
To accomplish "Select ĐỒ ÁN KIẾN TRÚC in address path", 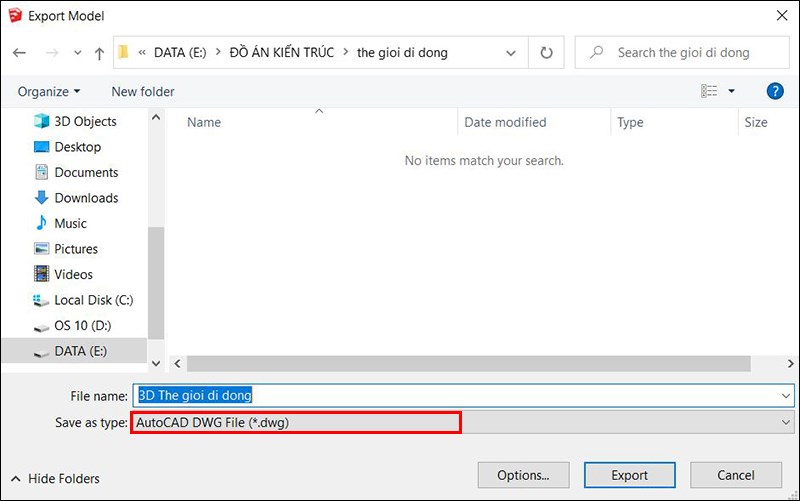I will 282,53.
